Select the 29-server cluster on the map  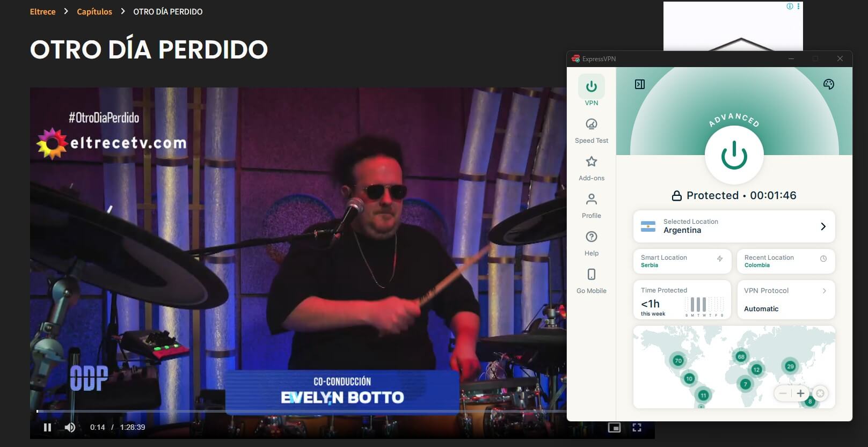[x=790, y=366]
